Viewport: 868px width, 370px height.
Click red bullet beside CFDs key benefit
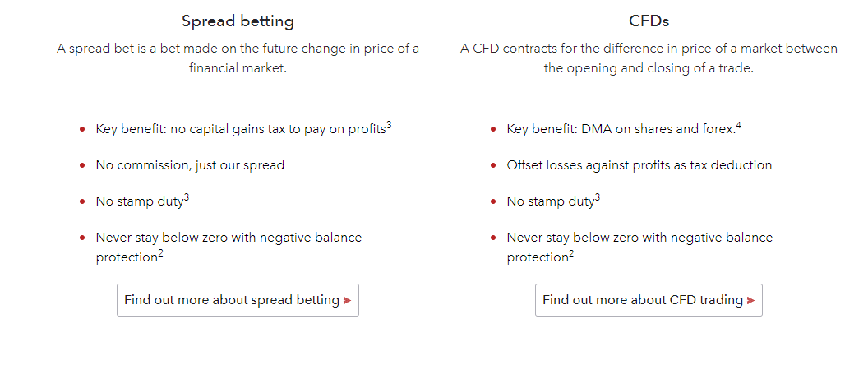(x=493, y=130)
